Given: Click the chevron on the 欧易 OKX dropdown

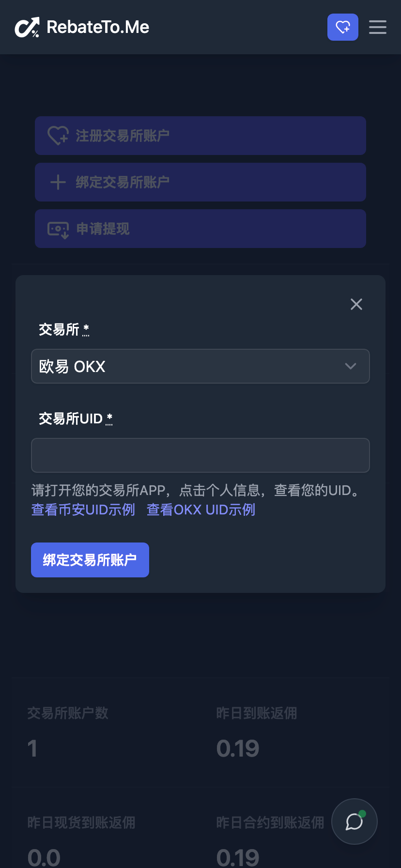Looking at the screenshot, I should coord(350,366).
